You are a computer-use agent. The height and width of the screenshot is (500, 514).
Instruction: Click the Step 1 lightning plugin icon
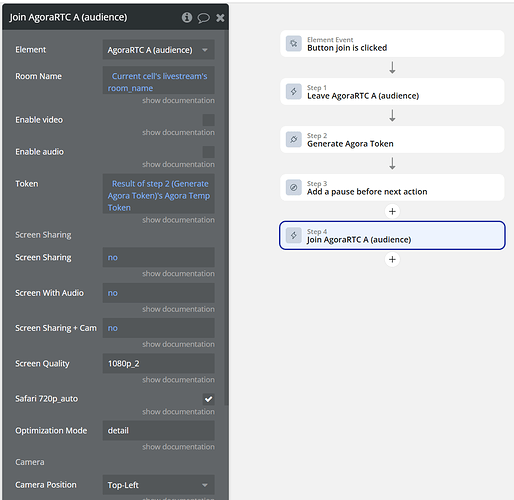294,92
